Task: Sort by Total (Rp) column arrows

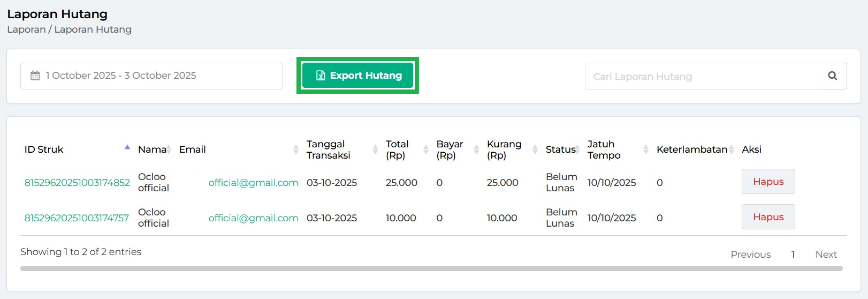Action: point(426,149)
